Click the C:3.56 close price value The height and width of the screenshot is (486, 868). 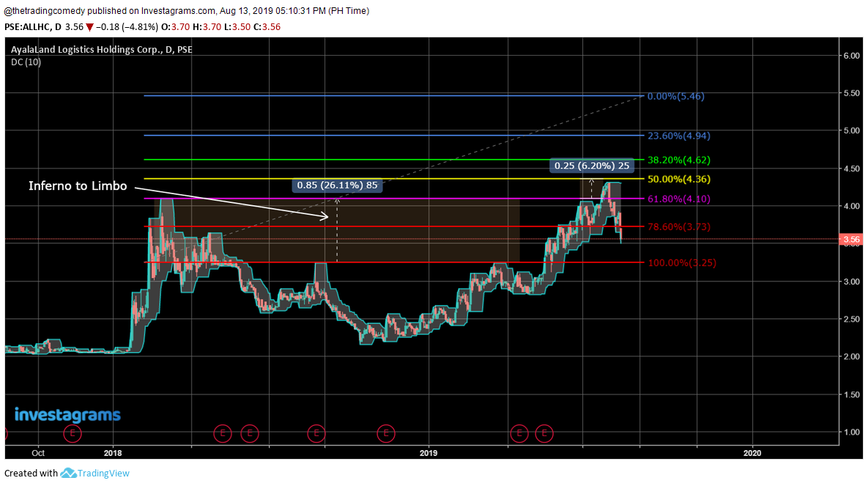click(267, 27)
